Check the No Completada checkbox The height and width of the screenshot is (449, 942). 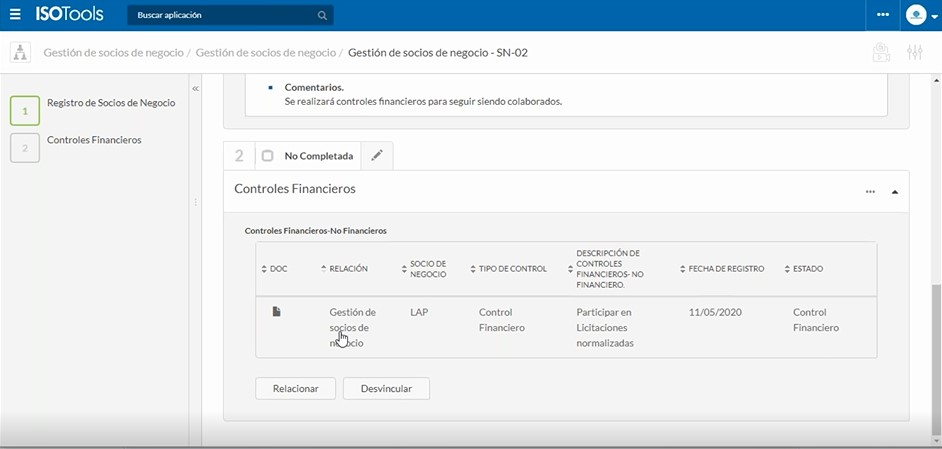pyautogui.click(x=267, y=156)
